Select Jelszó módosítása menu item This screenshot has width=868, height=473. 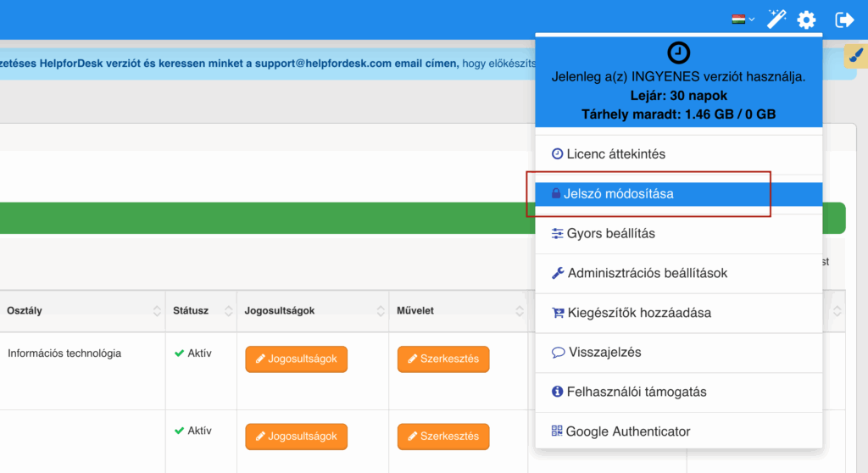[679, 194]
